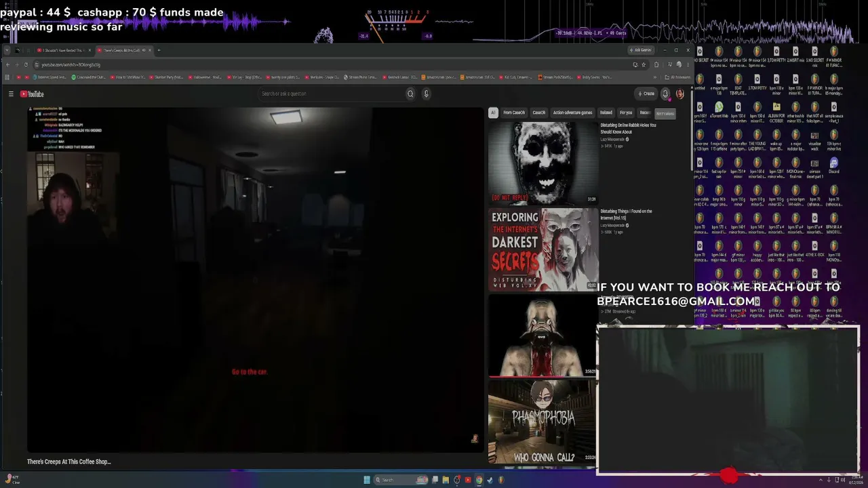The width and height of the screenshot is (868, 488).
Task: Open the Chrome three-dot menu
Action: pyautogui.click(x=688, y=64)
